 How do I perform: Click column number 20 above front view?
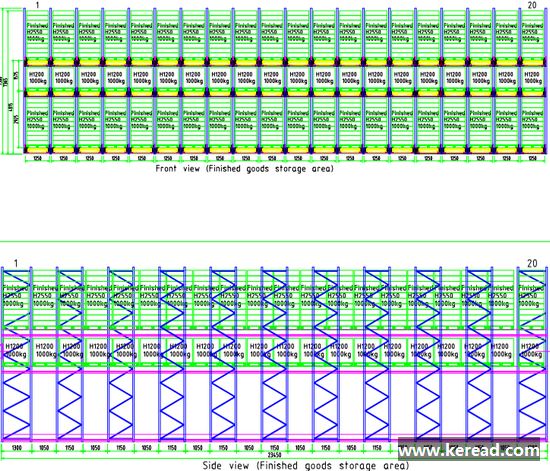[x=532, y=5]
